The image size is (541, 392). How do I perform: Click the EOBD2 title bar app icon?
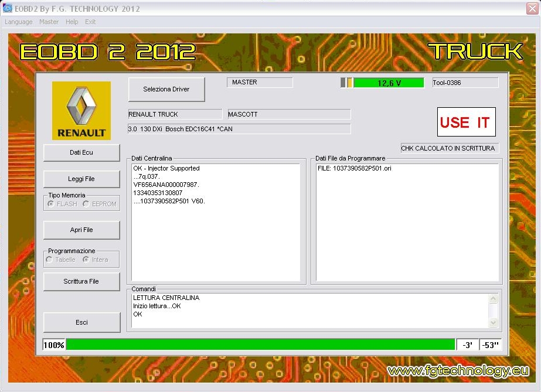[x=7, y=8]
